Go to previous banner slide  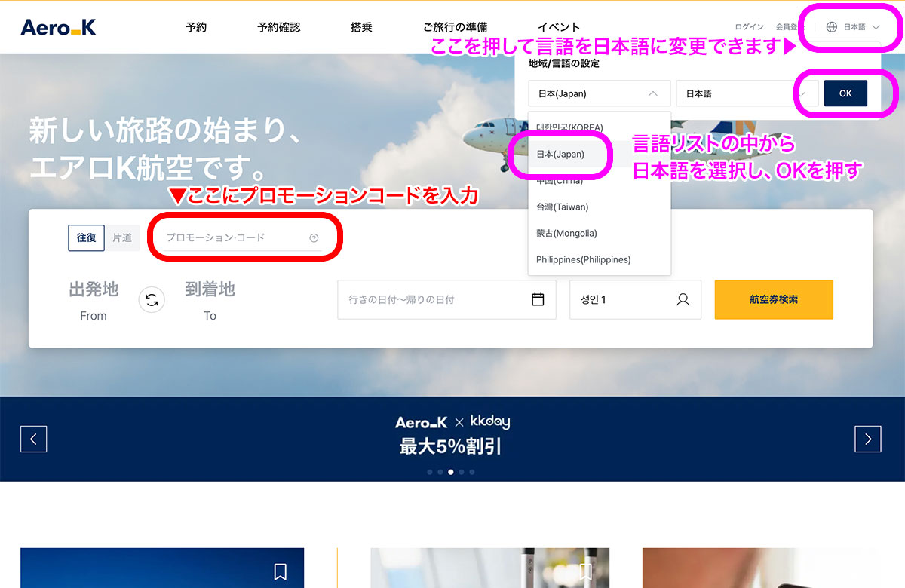pyautogui.click(x=34, y=439)
